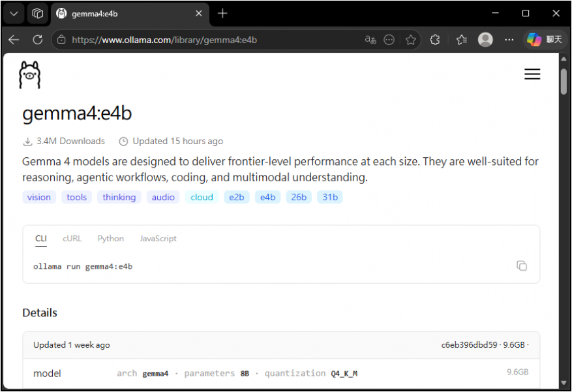
Task: Click the Ollama llama logo
Action: pos(29,74)
